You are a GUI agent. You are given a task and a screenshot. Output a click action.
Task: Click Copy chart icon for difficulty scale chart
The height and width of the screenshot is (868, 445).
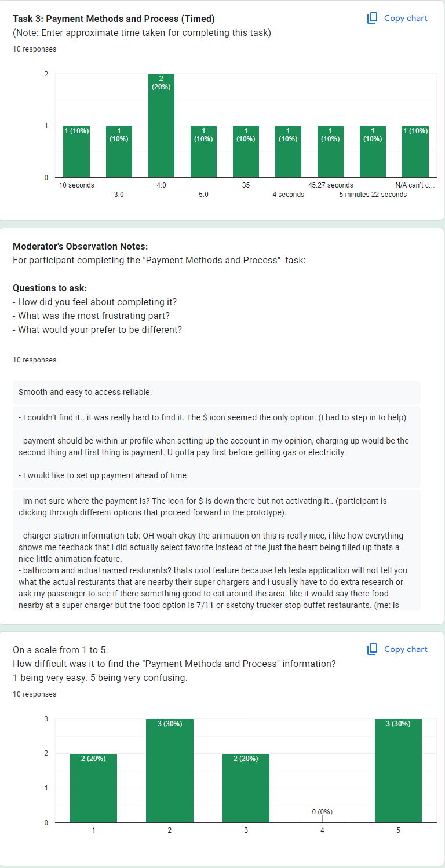point(373,649)
